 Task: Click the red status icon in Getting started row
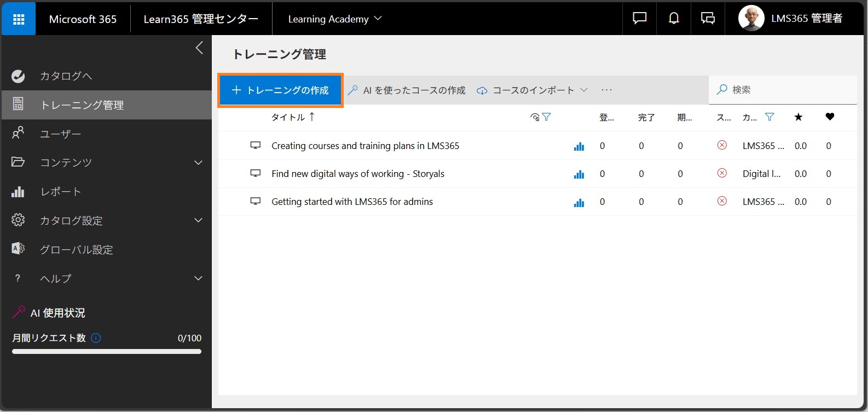coord(722,201)
